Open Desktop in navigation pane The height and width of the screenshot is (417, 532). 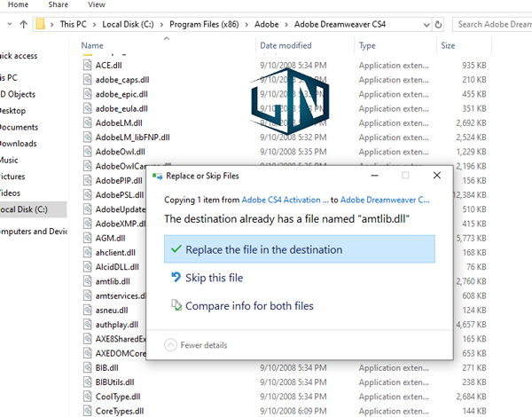(13, 111)
